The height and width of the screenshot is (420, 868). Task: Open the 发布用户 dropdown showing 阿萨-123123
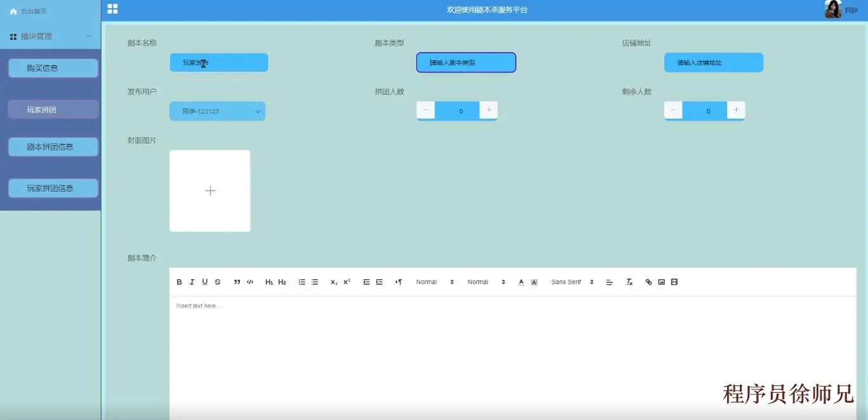[x=217, y=111]
